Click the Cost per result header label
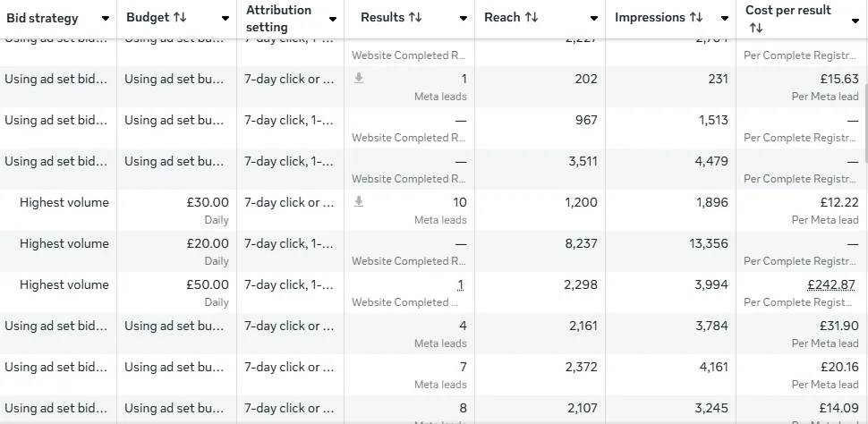The height and width of the screenshot is (424, 868). [x=787, y=10]
